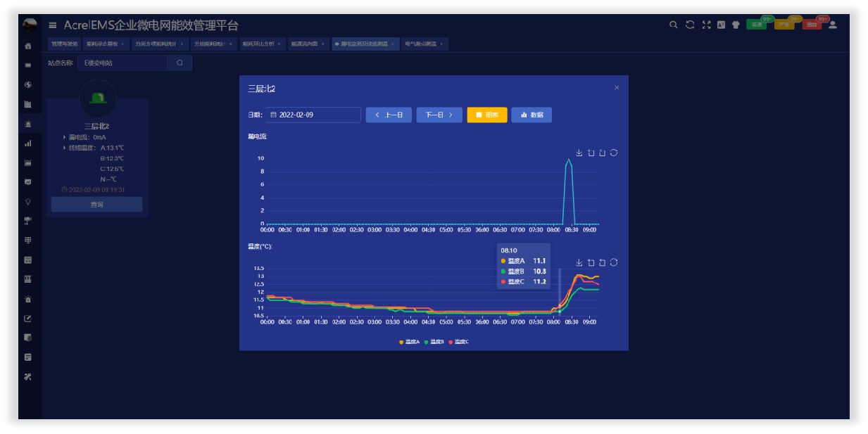
Task: Click the theme shirt icon in header
Action: coord(736,25)
